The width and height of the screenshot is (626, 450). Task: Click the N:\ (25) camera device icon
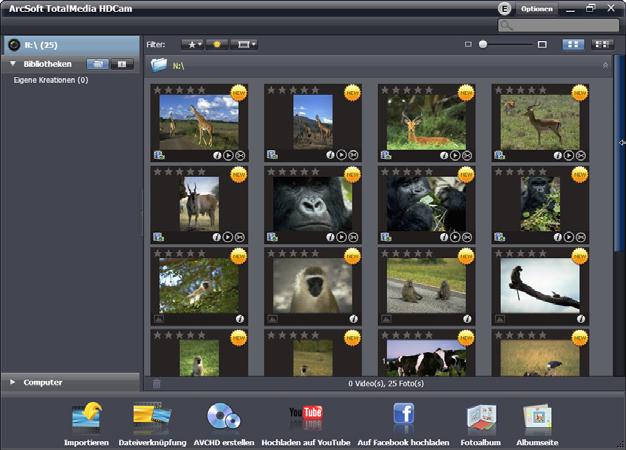coord(14,45)
